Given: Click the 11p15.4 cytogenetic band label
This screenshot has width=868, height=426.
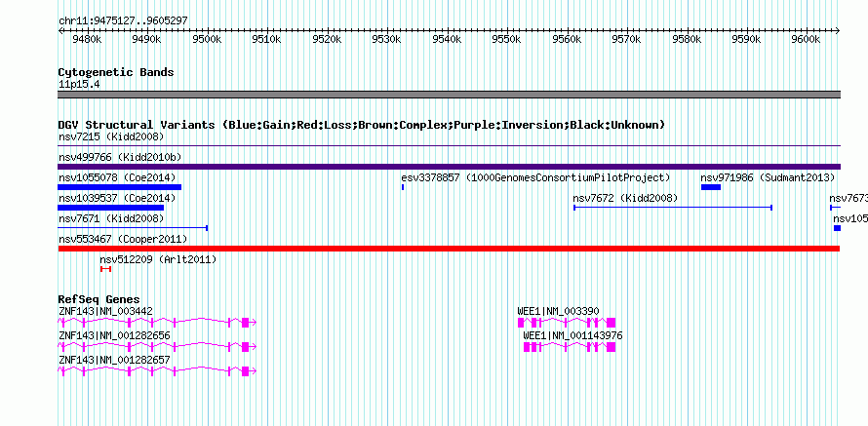Looking at the screenshot, I should tap(79, 85).
